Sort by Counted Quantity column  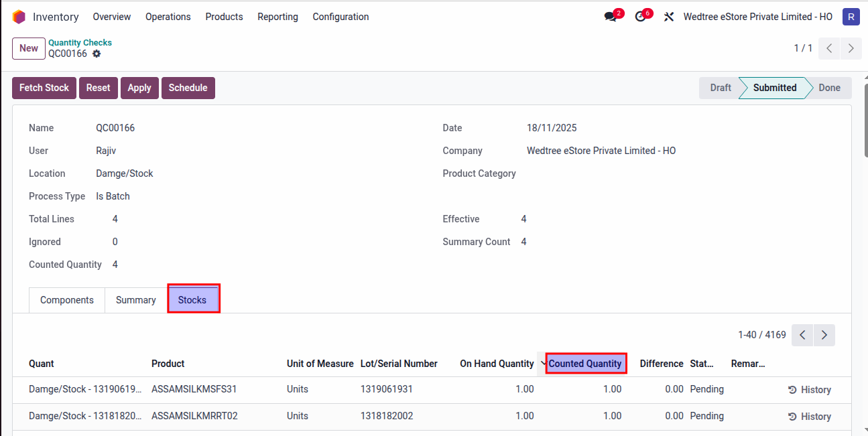[585, 364]
